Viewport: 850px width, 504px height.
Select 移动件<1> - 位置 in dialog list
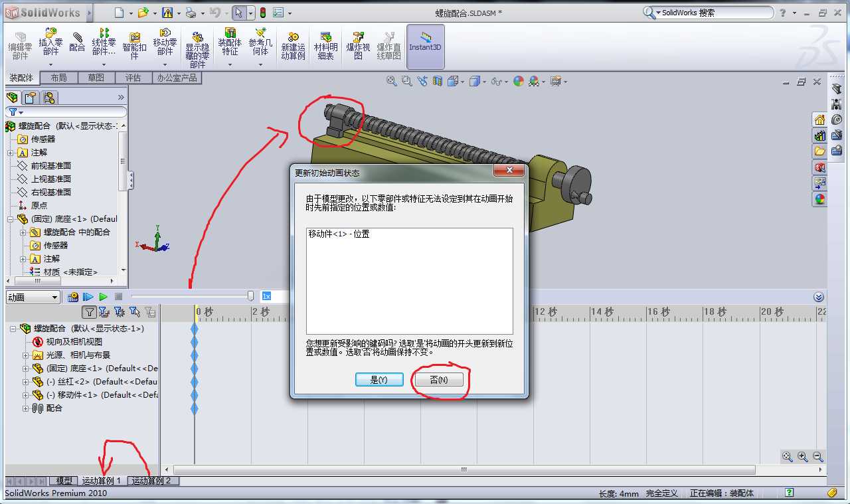[339, 234]
